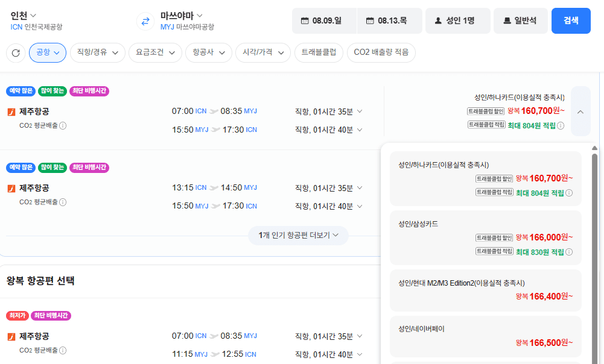Click the blue 검색 search button
This screenshot has width=604, height=364.
click(571, 20)
